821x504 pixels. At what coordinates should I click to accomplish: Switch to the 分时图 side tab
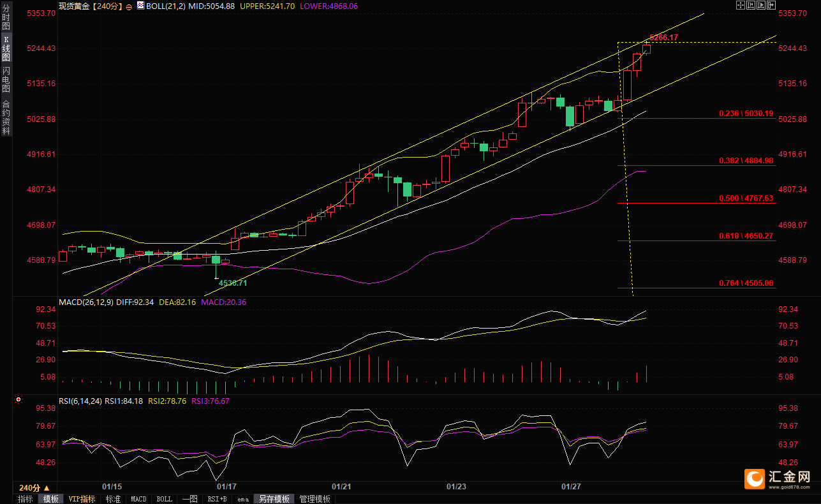6,19
